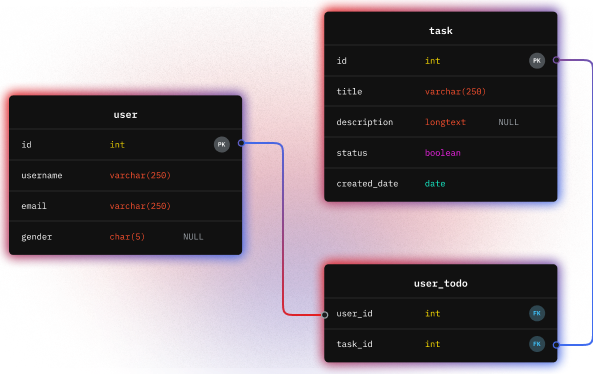
Task: Select the task table header
Action: pyautogui.click(x=441, y=29)
